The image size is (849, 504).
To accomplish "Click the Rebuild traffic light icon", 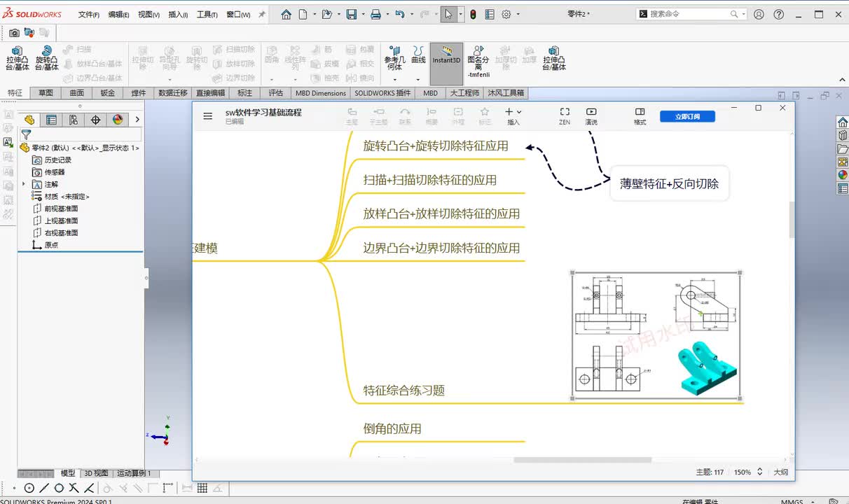I will click(x=473, y=14).
